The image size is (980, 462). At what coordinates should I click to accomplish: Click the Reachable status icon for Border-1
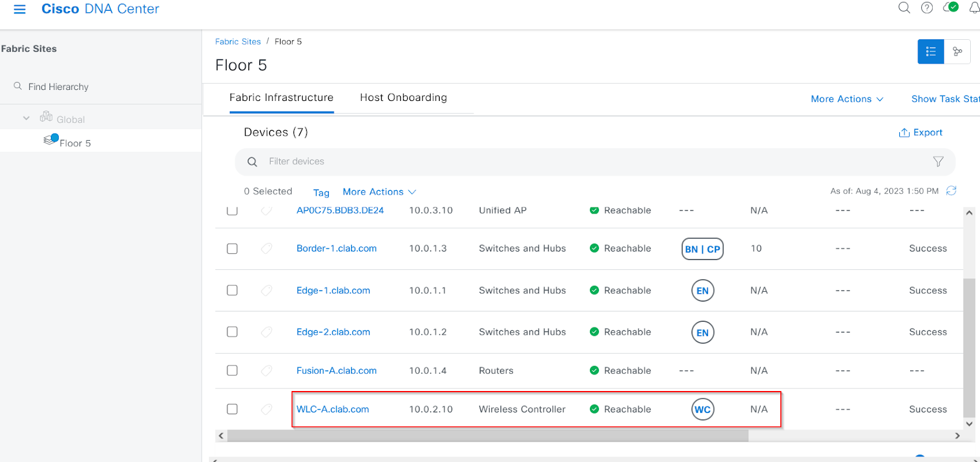(x=594, y=248)
